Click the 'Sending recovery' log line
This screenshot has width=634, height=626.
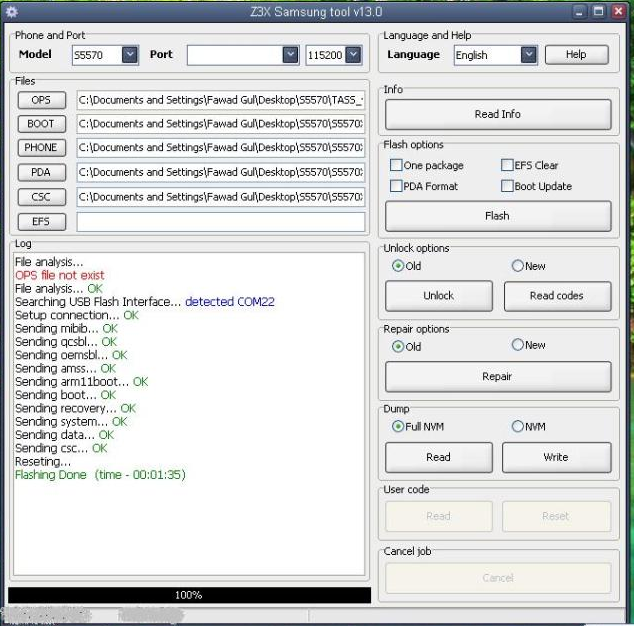point(75,408)
